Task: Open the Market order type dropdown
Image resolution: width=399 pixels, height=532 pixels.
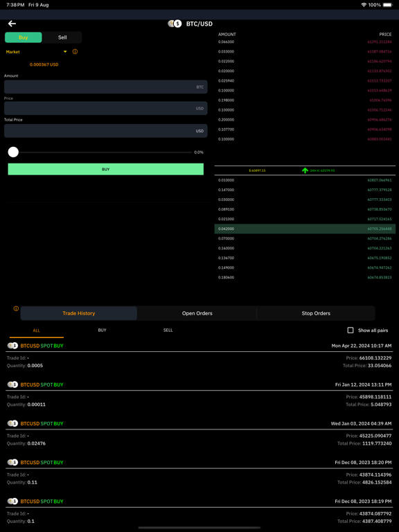Action: pos(36,52)
